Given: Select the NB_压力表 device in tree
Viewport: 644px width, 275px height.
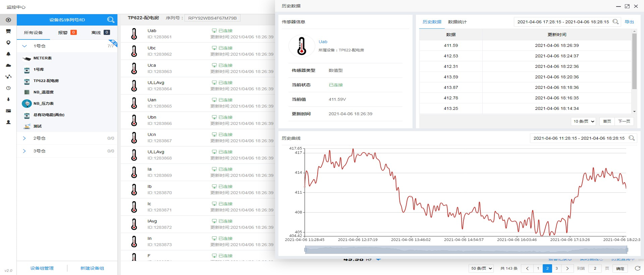Looking at the screenshot, I should point(43,104).
